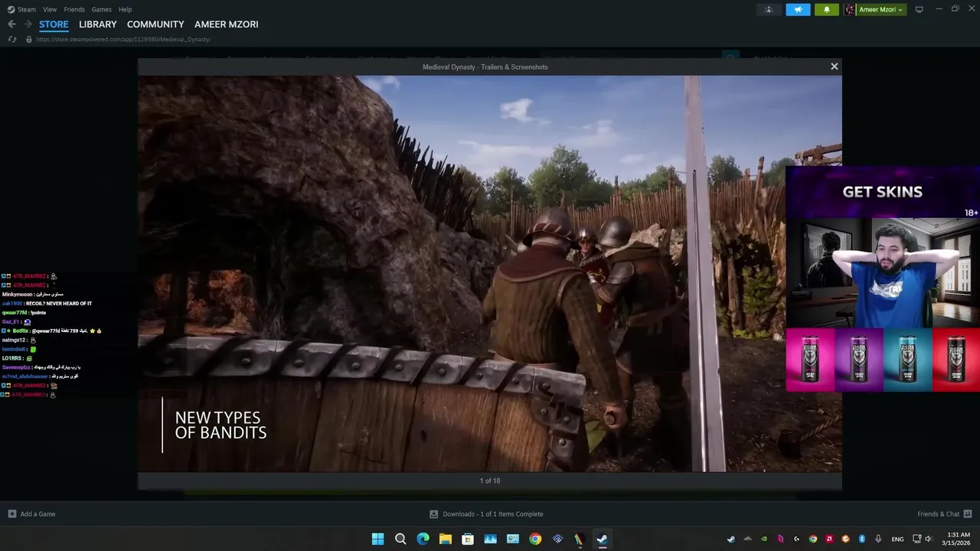Launch Microsoft Edge from the taskbar

pyautogui.click(x=423, y=539)
